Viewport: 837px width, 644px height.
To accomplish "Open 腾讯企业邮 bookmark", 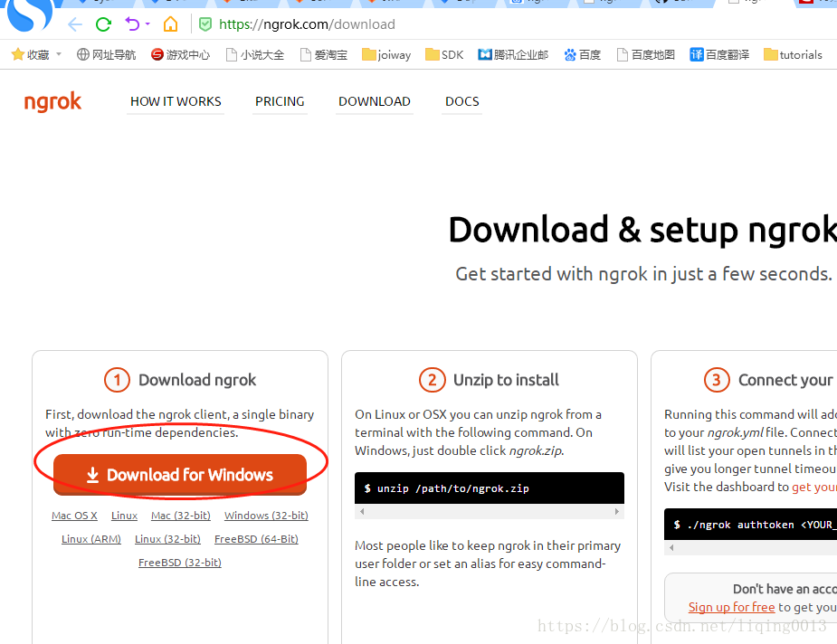I will pos(513,54).
